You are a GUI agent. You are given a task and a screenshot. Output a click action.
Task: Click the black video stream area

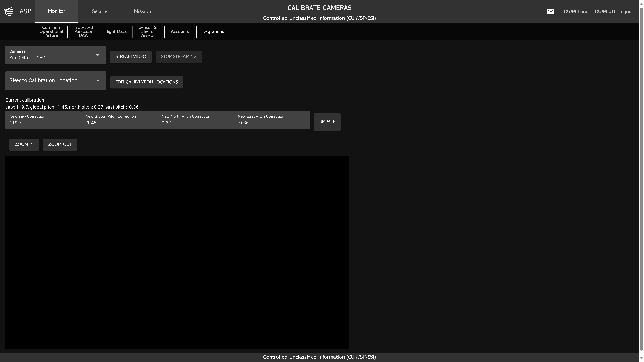(x=177, y=253)
